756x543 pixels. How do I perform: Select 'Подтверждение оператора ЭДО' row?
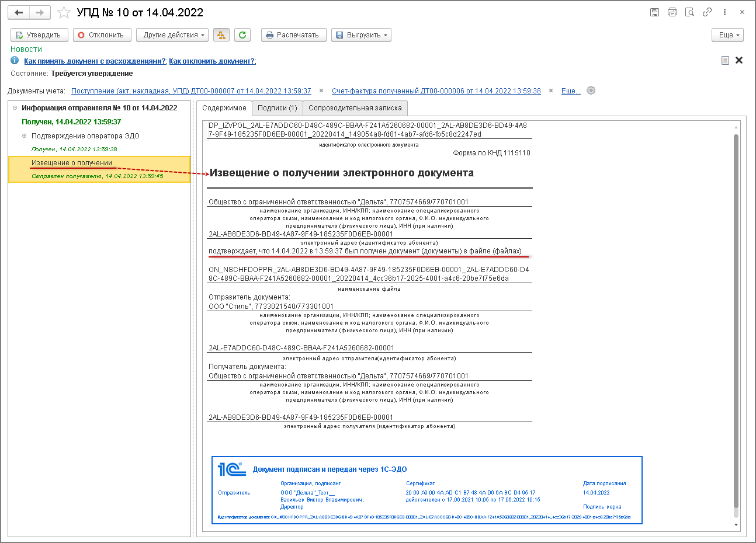[x=85, y=136]
